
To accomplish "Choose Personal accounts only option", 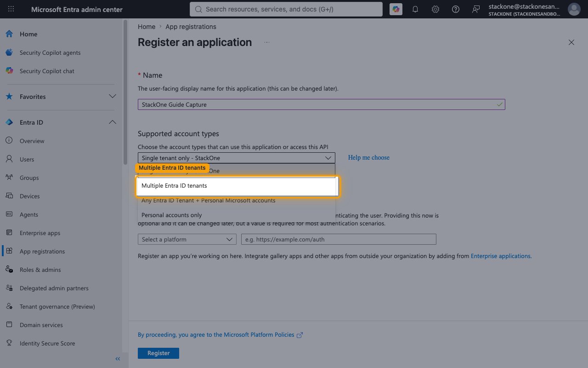I will [x=237, y=215].
